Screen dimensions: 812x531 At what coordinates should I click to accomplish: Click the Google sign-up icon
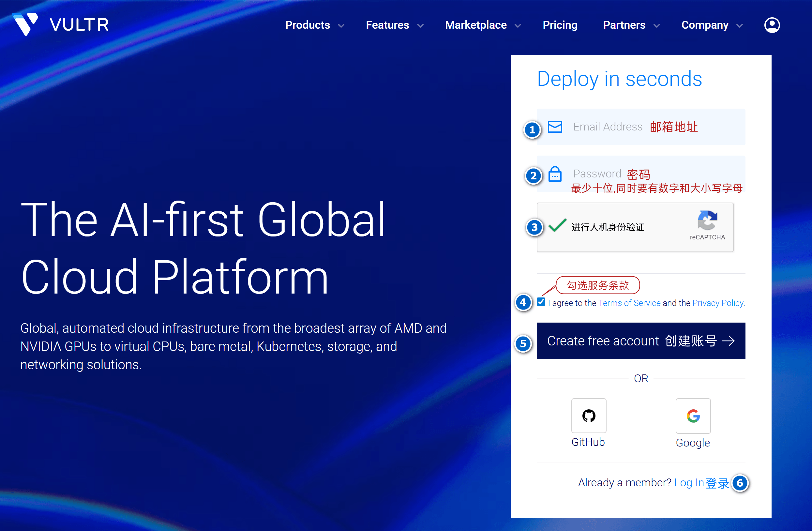[693, 415]
